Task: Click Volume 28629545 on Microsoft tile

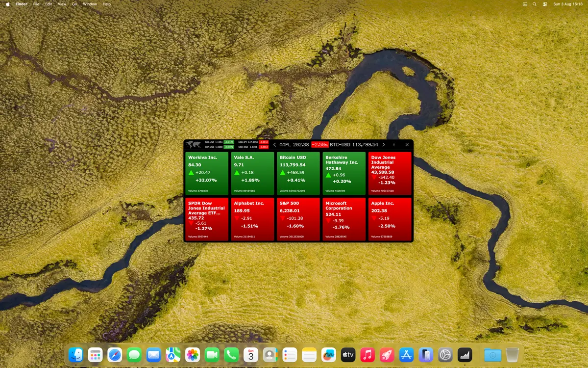Action: [336, 237]
